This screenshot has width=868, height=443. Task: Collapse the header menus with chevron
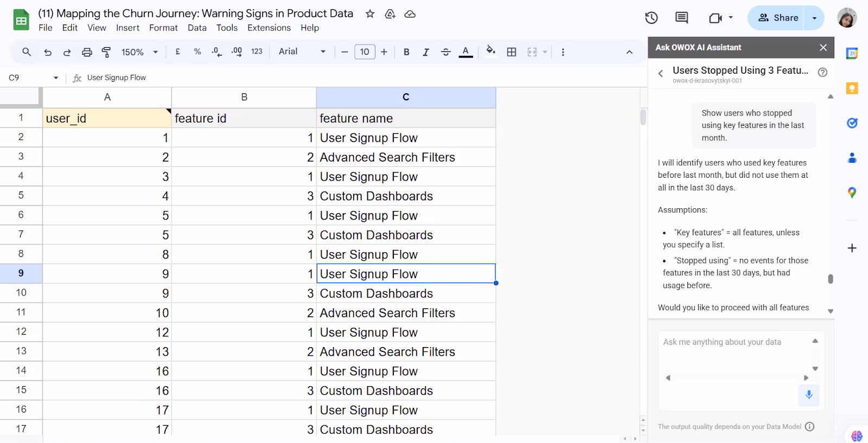pyautogui.click(x=629, y=52)
